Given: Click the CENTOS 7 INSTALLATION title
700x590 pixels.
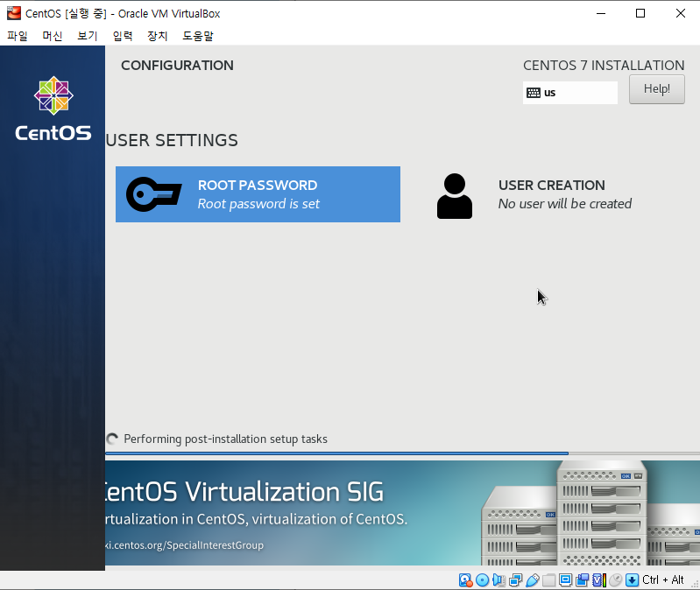Looking at the screenshot, I should (x=604, y=66).
